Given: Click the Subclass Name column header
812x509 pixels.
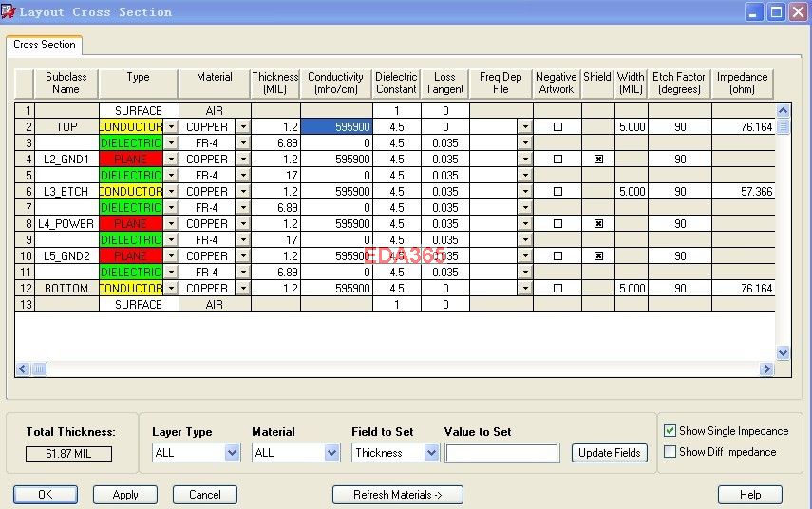Looking at the screenshot, I should click(x=66, y=84).
